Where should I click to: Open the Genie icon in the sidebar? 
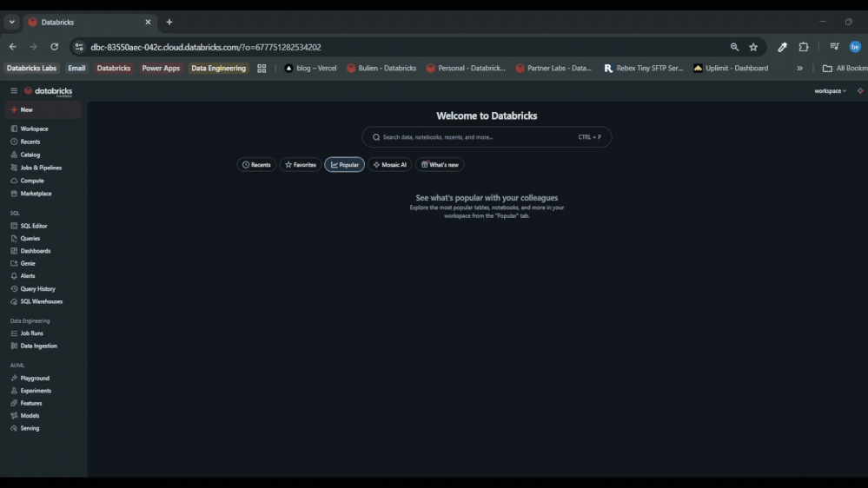[x=14, y=263]
